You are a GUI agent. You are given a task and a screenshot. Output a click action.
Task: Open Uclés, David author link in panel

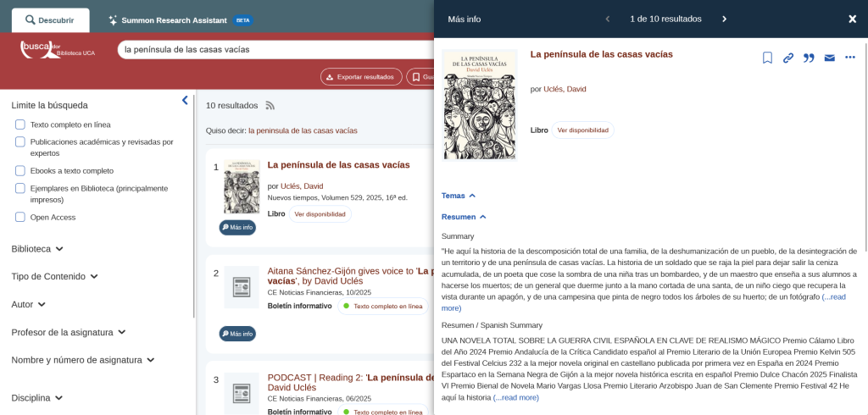(x=564, y=89)
